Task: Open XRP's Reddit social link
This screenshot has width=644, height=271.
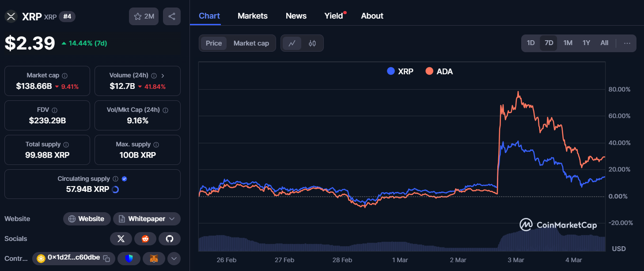Action: click(x=145, y=239)
